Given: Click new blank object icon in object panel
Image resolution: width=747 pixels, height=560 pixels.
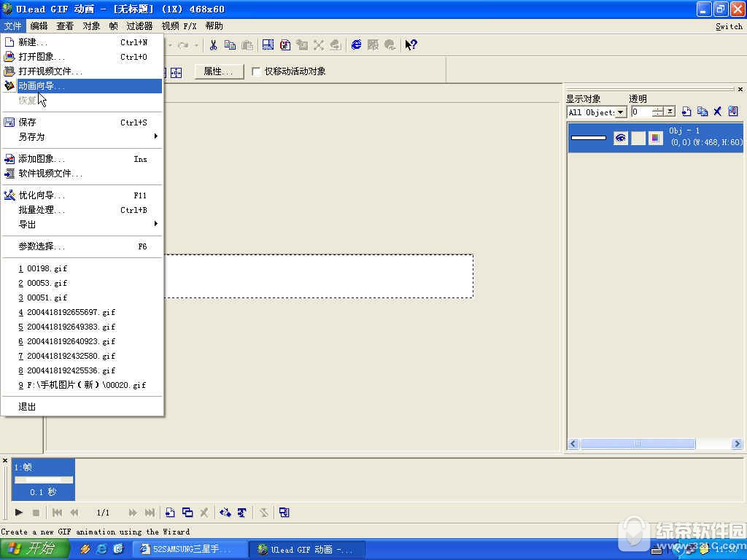Looking at the screenshot, I should click(x=686, y=112).
